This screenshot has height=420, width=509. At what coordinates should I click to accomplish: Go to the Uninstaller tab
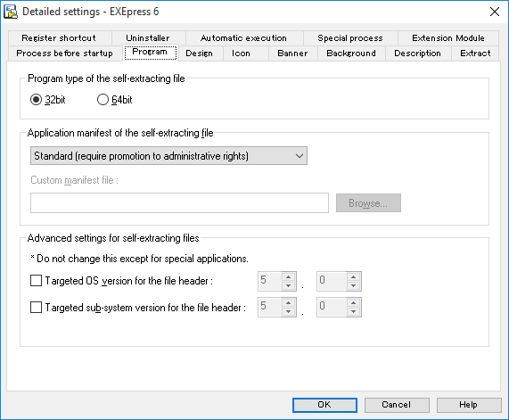pos(148,38)
